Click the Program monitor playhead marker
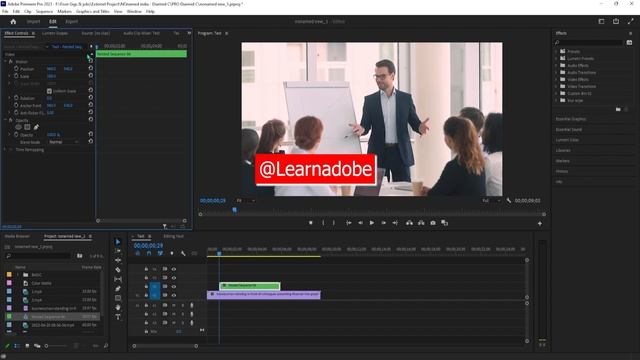The width and height of the screenshot is (640, 360). pyautogui.click(x=234, y=210)
